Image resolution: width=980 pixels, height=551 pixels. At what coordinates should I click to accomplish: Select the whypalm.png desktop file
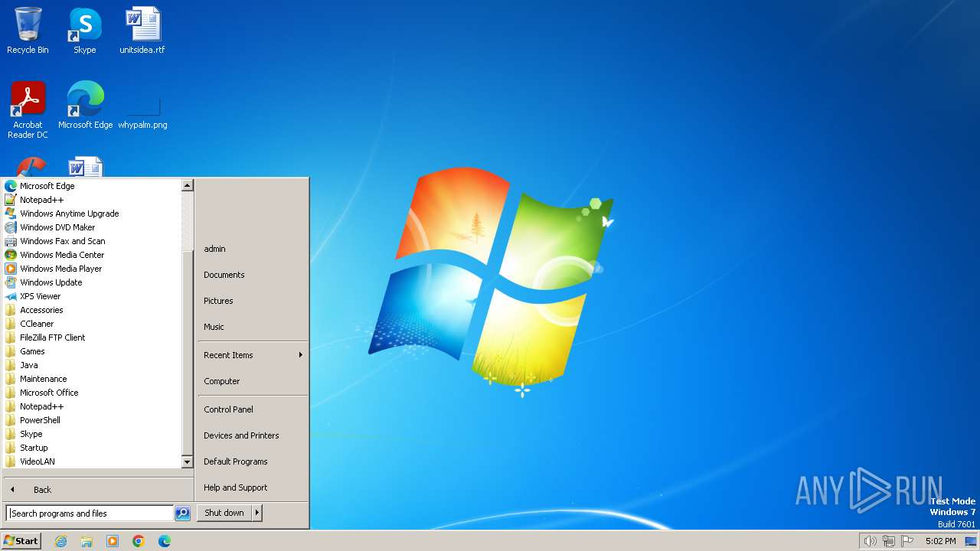(142, 105)
